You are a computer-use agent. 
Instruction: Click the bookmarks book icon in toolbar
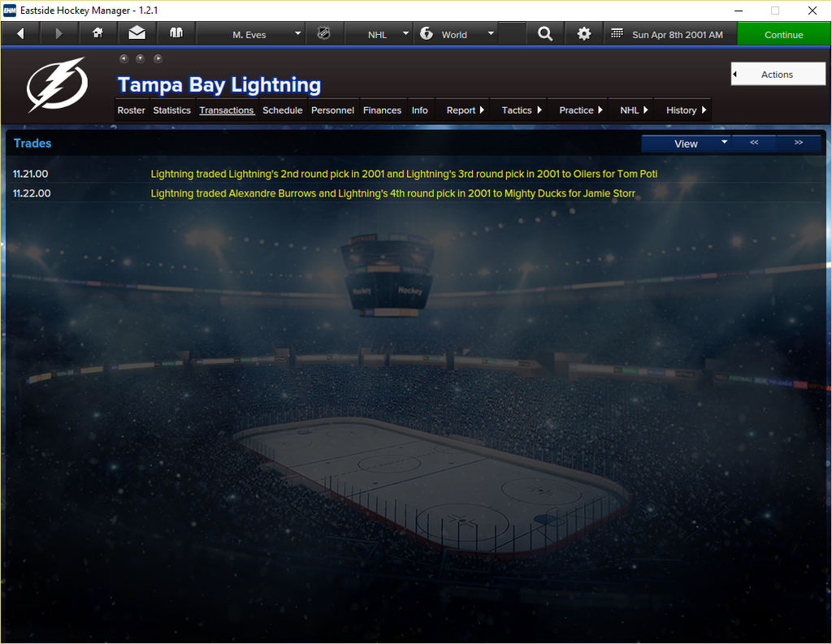[176, 33]
